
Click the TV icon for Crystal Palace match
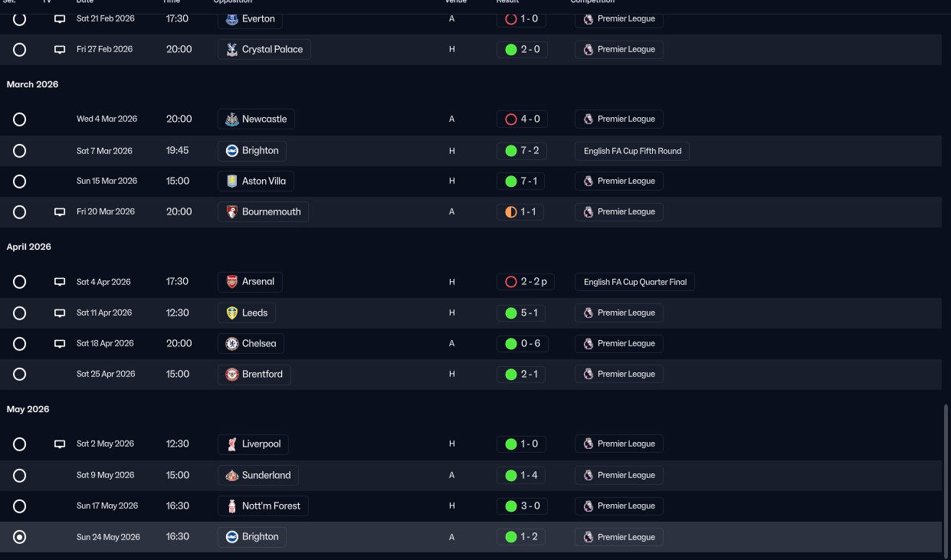[60, 50]
